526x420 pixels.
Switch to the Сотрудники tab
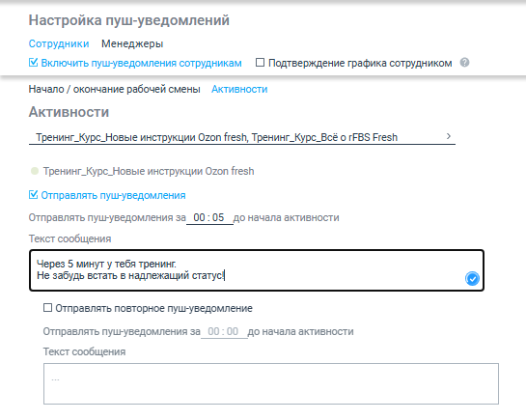tap(59, 43)
